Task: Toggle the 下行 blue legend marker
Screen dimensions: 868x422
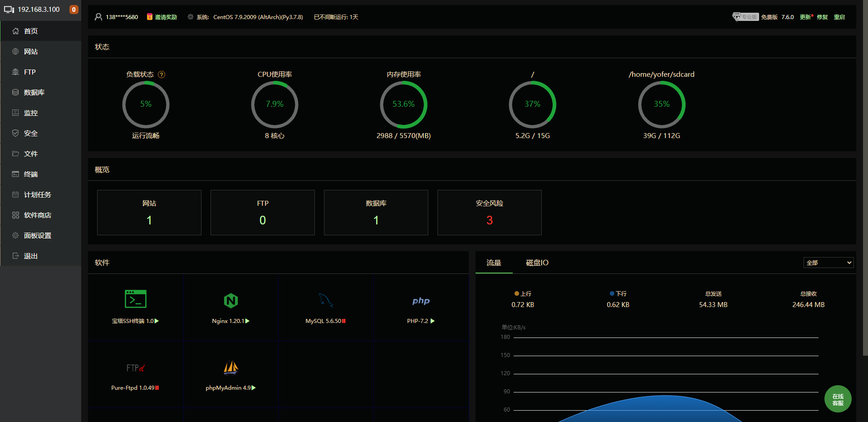Action: click(612, 293)
